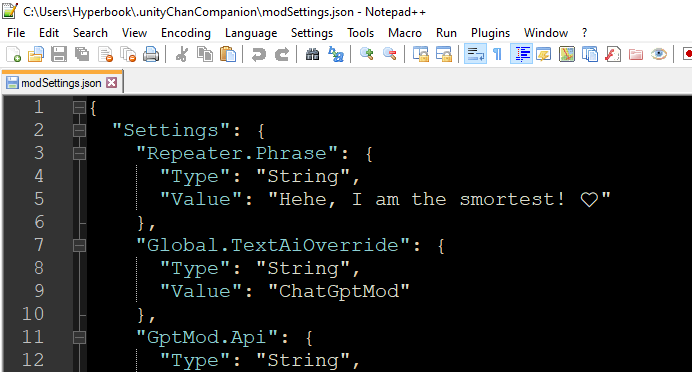692x372 pixels.
Task: Open the Document List icon
Action: pos(590,54)
